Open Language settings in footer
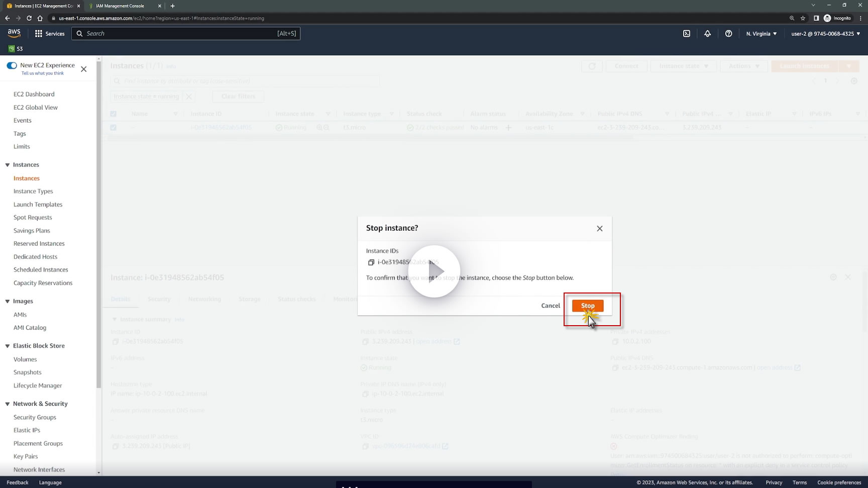The height and width of the screenshot is (488, 868). point(50,482)
